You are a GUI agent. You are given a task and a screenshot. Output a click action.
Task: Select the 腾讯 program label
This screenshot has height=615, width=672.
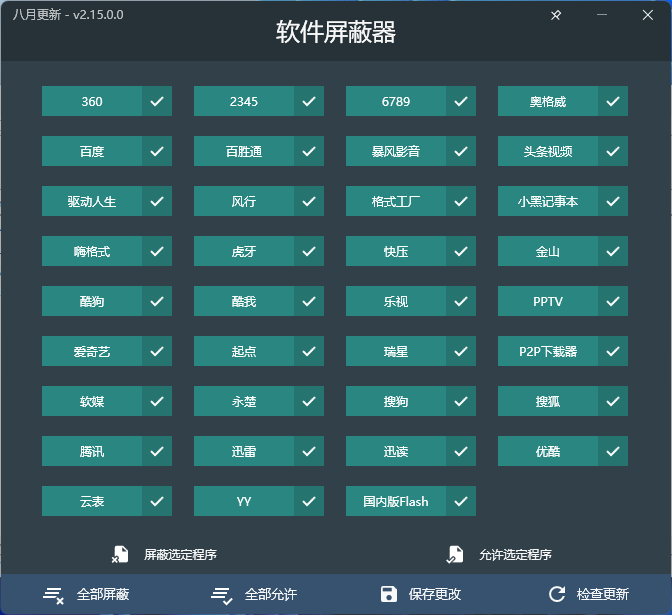[92, 451]
